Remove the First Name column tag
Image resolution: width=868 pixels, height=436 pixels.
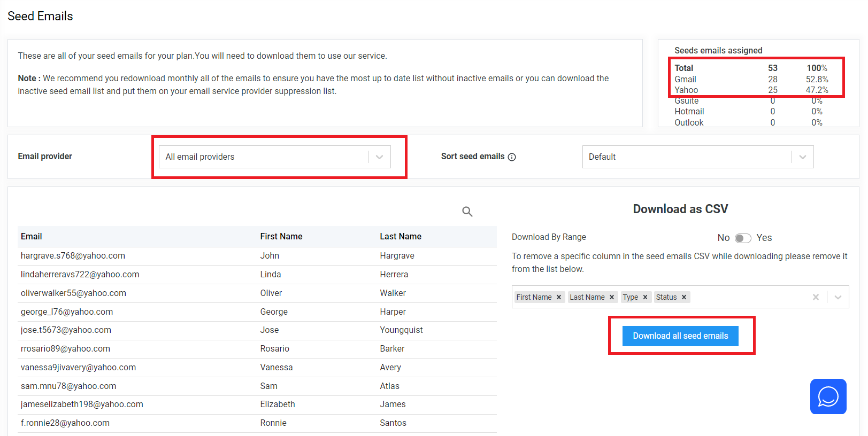(x=559, y=297)
